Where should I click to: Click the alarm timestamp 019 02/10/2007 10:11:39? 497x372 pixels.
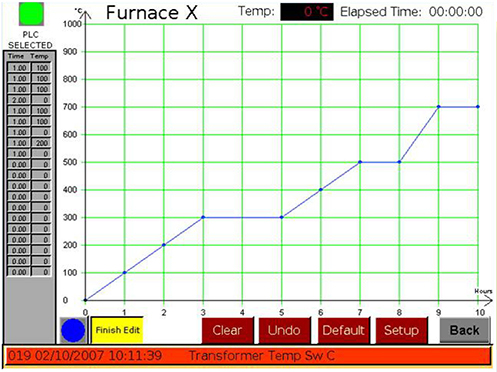point(85,355)
